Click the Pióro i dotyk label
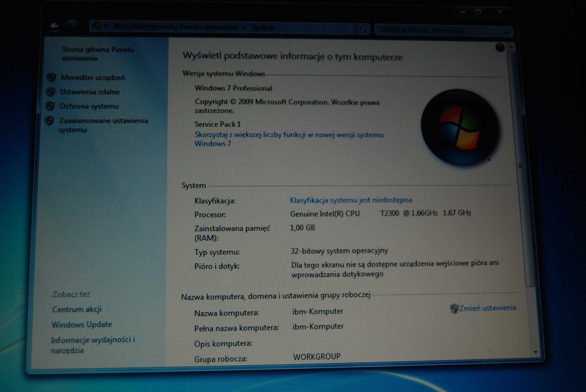The height and width of the screenshot is (392, 586). [217, 266]
